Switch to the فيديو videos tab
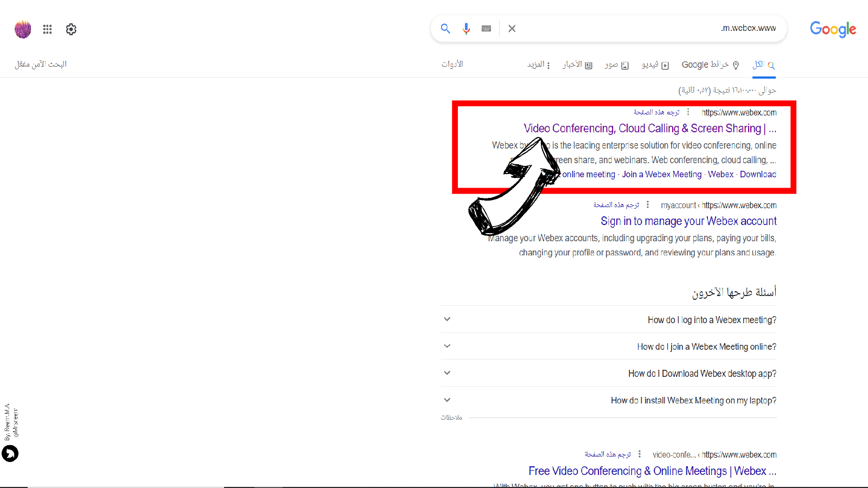Image resolution: width=868 pixels, height=488 pixels. [655, 65]
